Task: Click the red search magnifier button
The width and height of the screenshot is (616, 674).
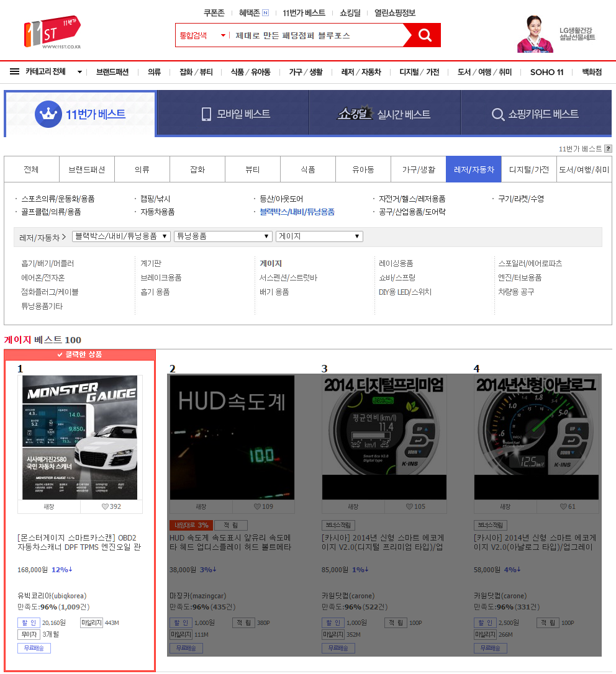Action: click(x=425, y=35)
